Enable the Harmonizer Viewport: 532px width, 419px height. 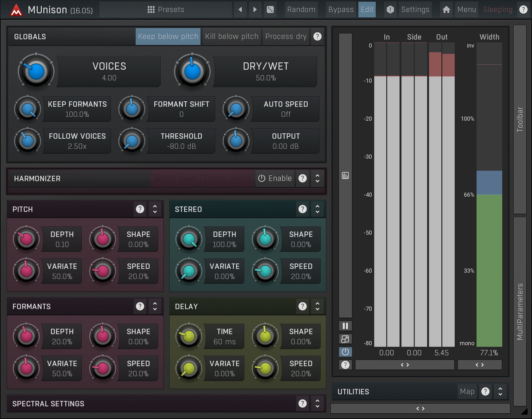point(275,178)
